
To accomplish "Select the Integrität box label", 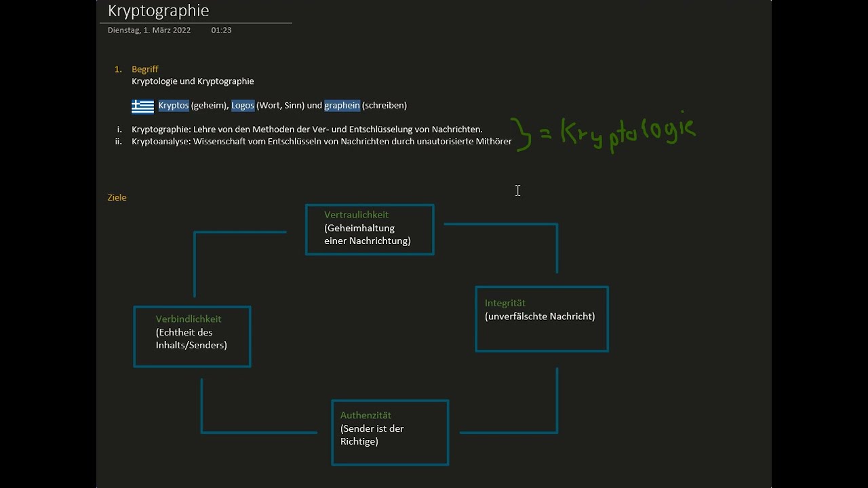I will click(x=505, y=303).
